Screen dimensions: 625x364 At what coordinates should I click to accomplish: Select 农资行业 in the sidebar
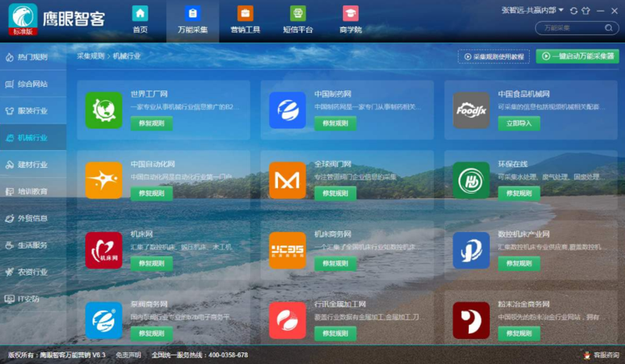33,272
